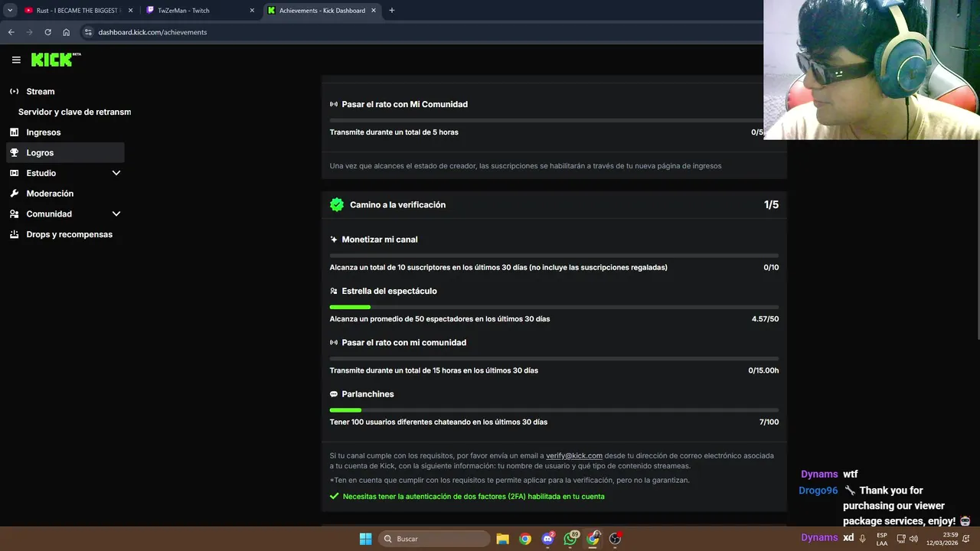Screen dimensions: 980x551
Task: Close the Rust YouTube tab
Action: [x=130, y=11]
